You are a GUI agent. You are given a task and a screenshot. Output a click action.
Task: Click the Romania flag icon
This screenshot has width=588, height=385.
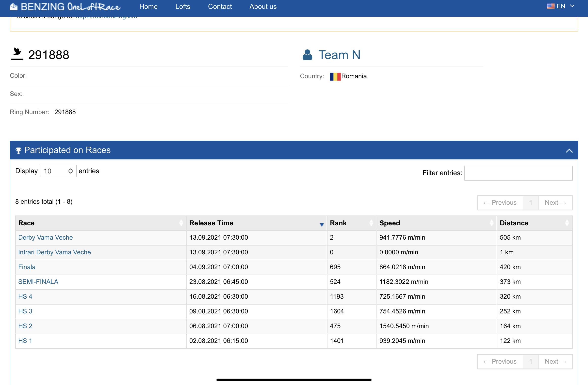pyautogui.click(x=335, y=77)
